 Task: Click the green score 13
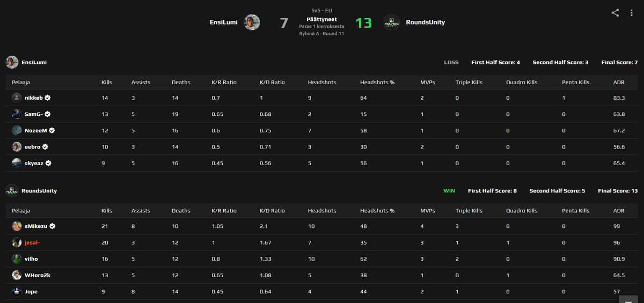363,23
